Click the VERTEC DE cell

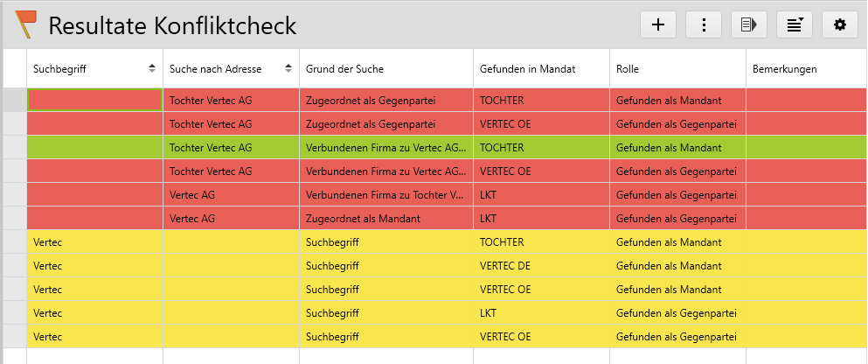[x=505, y=265]
